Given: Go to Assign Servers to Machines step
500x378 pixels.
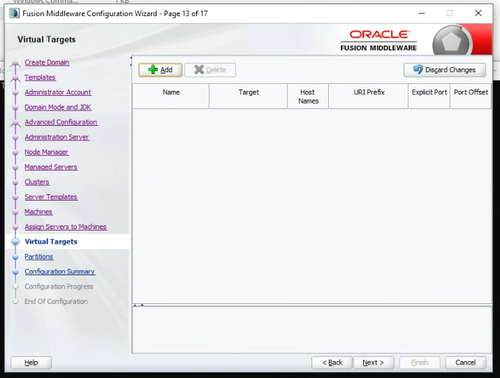Looking at the screenshot, I should tap(66, 227).
